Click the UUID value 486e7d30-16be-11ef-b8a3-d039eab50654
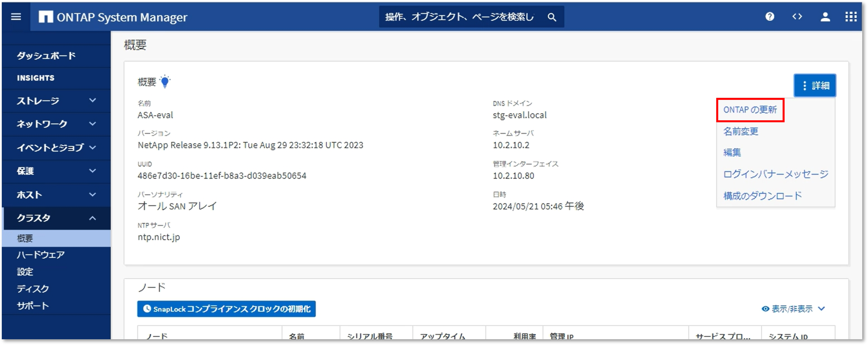Image resolution: width=868 pixels, height=345 pixels. coord(222,176)
